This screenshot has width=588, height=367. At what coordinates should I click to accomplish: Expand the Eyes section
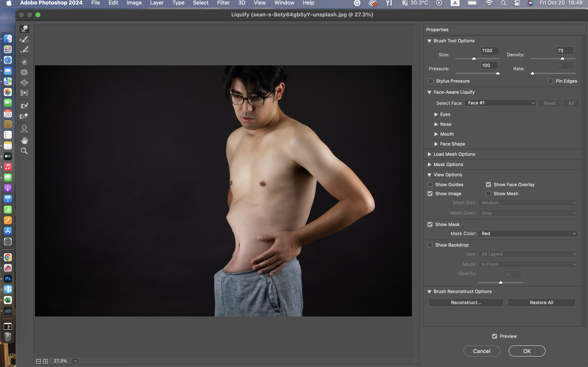tap(436, 114)
